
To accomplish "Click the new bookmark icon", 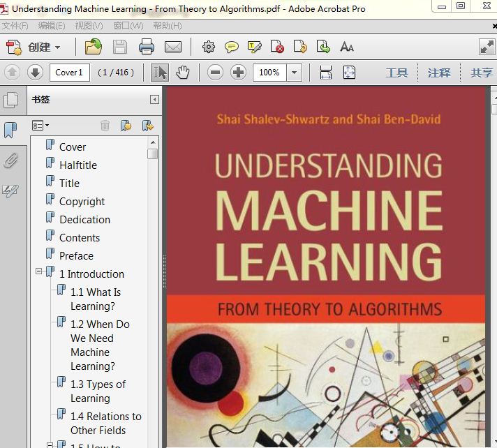I will (126, 126).
